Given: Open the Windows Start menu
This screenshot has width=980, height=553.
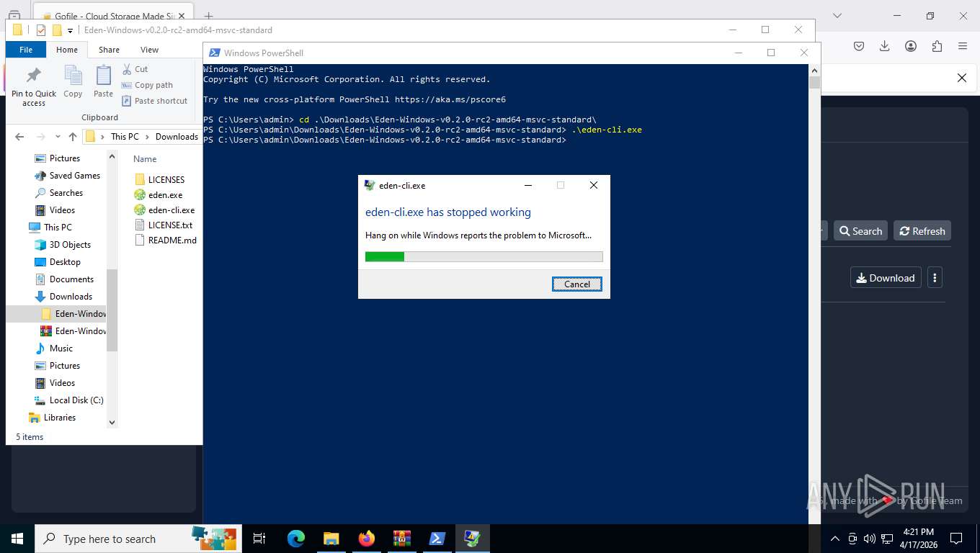Looking at the screenshot, I should (x=17, y=539).
